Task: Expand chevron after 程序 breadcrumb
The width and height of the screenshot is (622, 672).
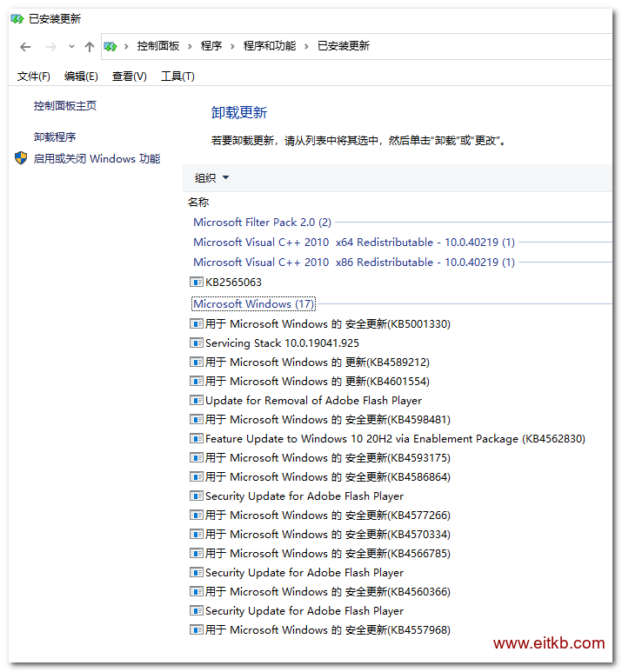Action: coord(232,46)
